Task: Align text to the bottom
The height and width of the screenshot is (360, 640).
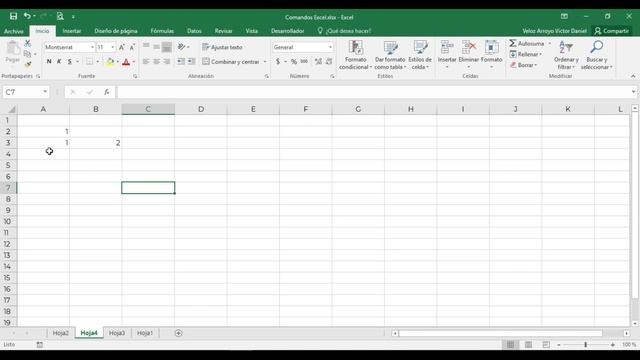Action: point(167,47)
